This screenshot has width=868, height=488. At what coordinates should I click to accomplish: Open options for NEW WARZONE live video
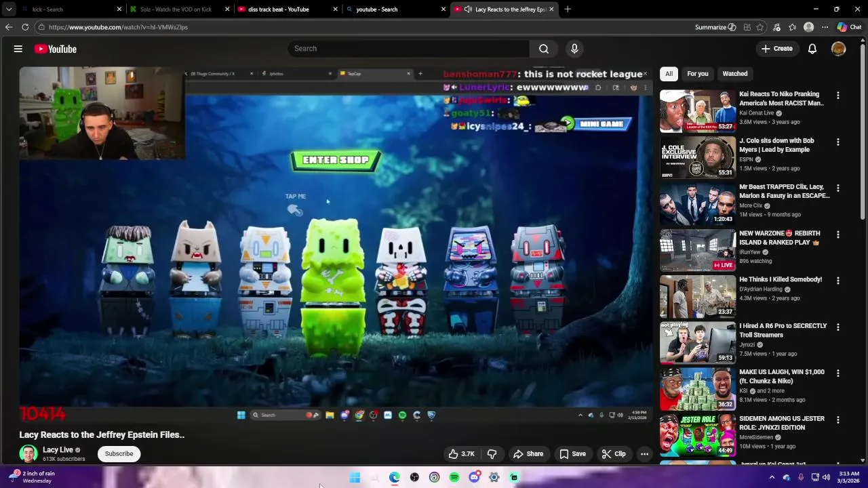(838, 235)
